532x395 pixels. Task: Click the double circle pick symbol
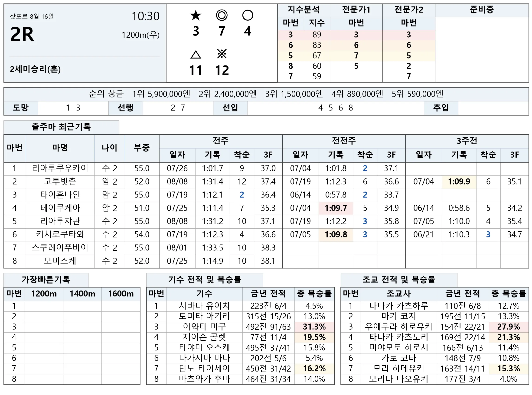(x=222, y=15)
